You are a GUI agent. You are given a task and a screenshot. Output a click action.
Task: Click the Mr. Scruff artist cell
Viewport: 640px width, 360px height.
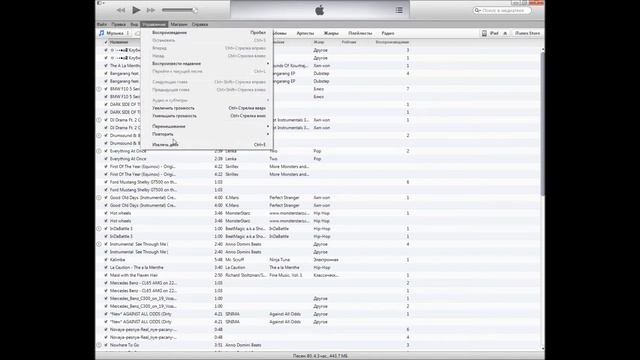(x=235, y=260)
